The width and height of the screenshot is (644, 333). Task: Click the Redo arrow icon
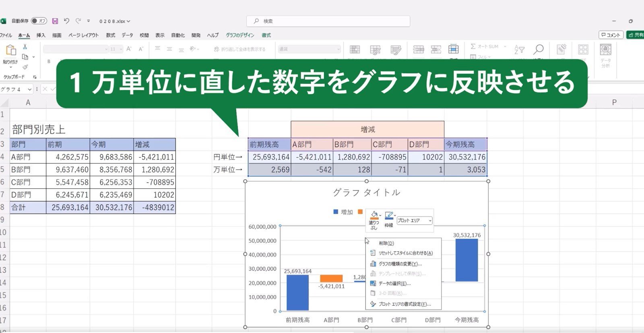pyautogui.click(x=78, y=21)
